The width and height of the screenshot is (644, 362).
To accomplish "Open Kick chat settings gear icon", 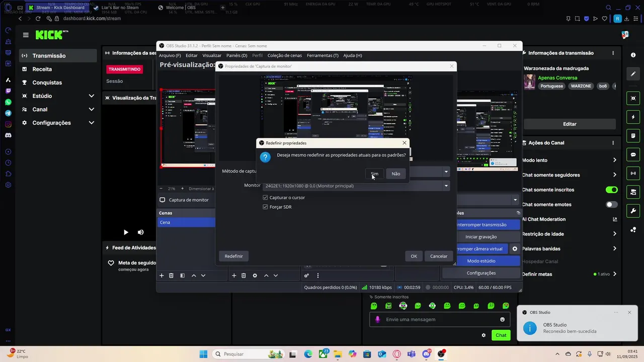I will coord(484,335).
